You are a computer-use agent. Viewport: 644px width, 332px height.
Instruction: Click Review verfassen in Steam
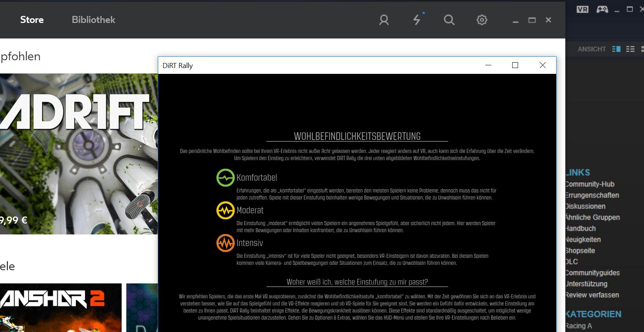pyautogui.click(x=592, y=295)
